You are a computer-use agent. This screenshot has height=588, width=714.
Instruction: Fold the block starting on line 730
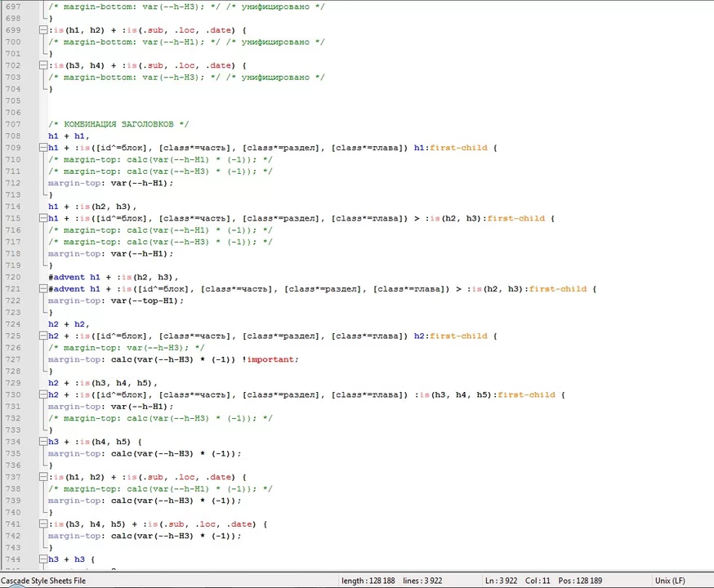tap(42, 394)
